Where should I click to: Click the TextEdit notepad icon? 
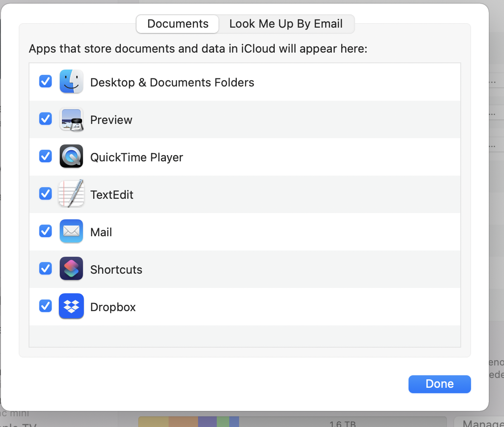(71, 194)
